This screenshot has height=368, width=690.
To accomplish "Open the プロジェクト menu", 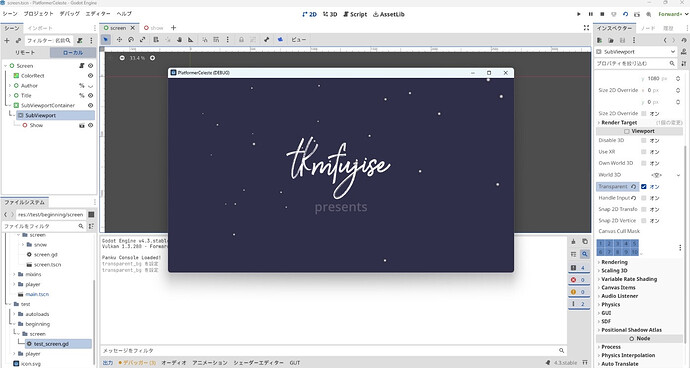I will pos(38,14).
